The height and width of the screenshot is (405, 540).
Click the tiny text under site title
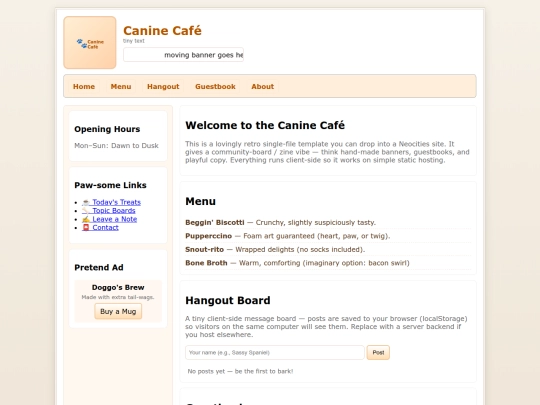(x=134, y=41)
